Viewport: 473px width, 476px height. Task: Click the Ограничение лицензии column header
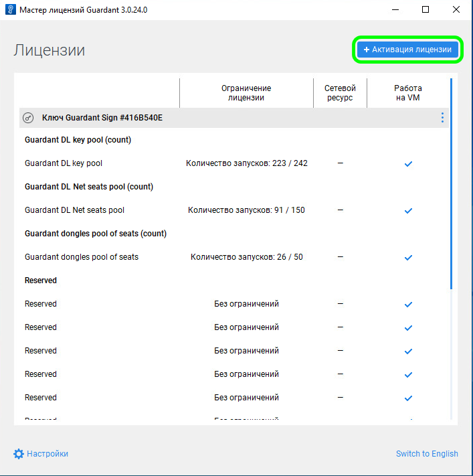click(x=246, y=93)
